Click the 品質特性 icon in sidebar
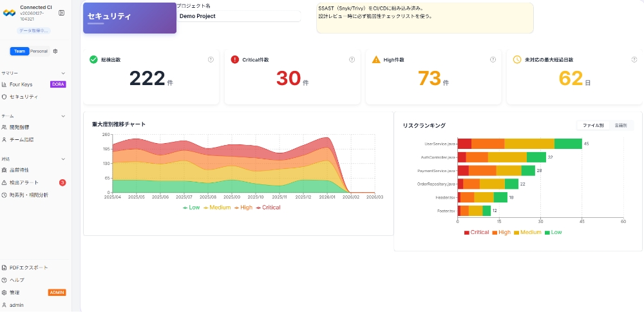 tap(4, 170)
